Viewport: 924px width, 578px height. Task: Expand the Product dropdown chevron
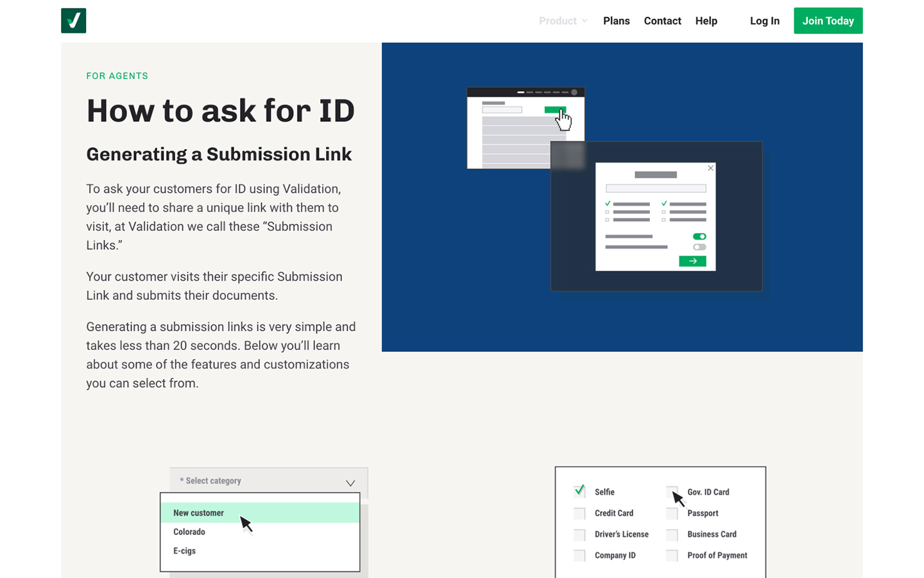pyautogui.click(x=585, y=21)
